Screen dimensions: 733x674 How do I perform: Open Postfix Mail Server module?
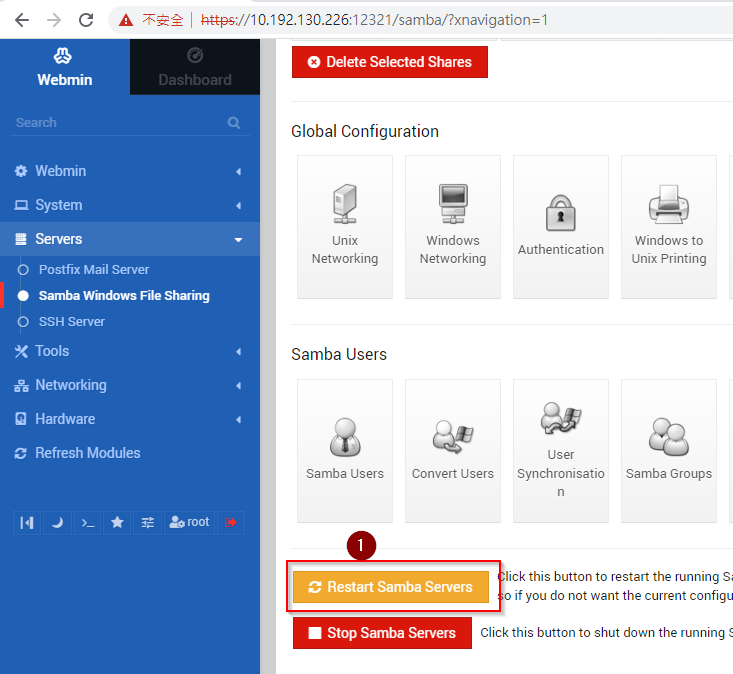(x=94, y=270)
